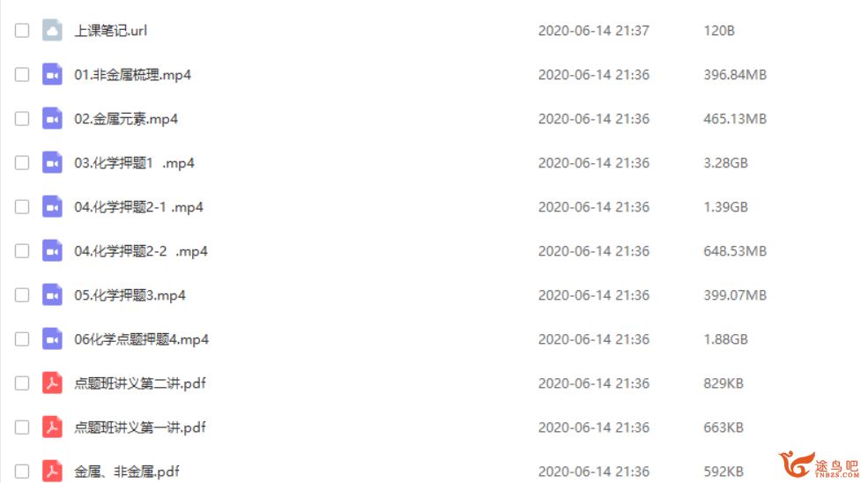This screenshot has height=483, width=868.
Task: Click the PDF icon for 金属、非金属.pdf
Action: click(52, 471)
